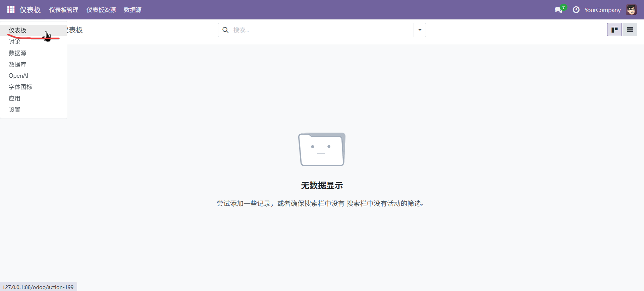
Task: Open OpenAI from the apps dropdown
Action: tap(18, 76)
